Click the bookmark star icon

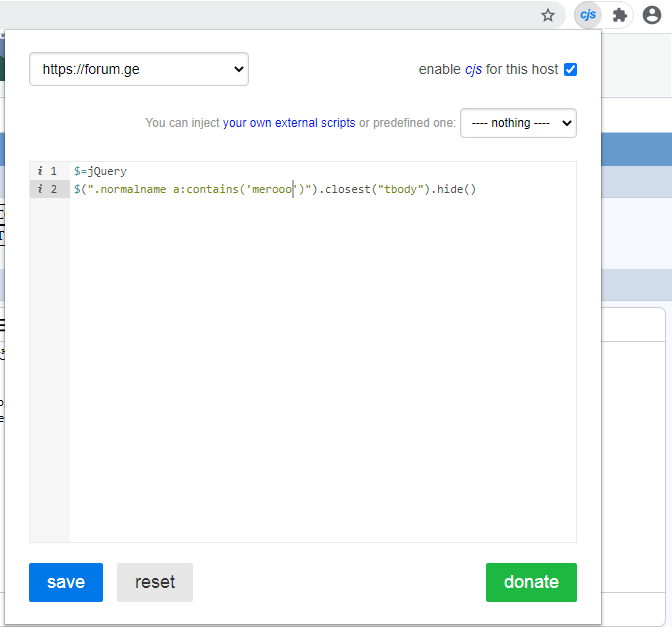click(x=548, y=15)
